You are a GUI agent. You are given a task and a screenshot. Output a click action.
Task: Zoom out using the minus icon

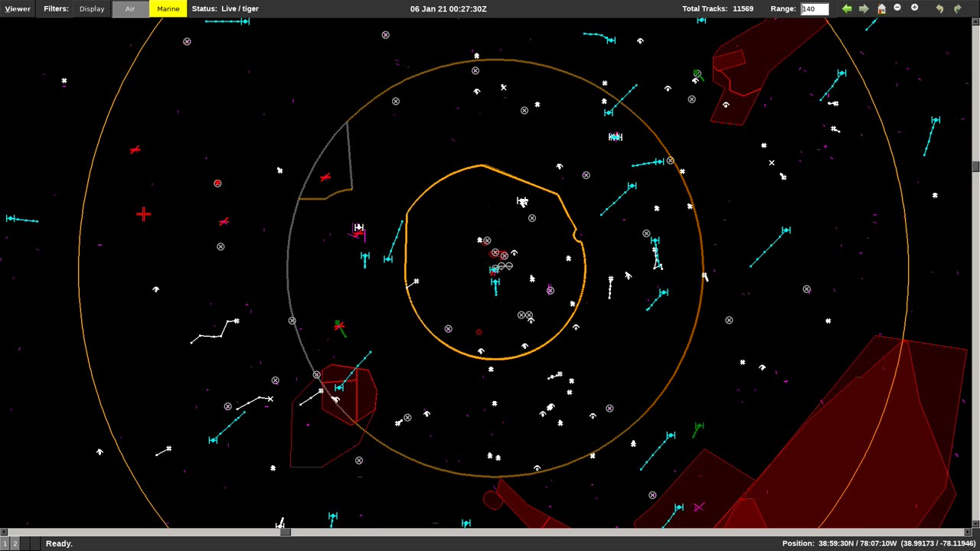click(897, 8)
